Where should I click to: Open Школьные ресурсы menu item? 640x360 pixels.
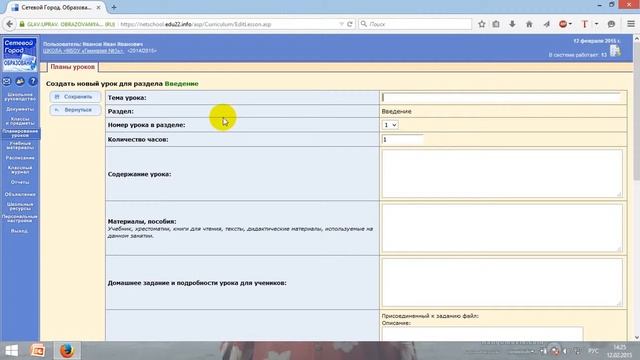click(20, 206)
